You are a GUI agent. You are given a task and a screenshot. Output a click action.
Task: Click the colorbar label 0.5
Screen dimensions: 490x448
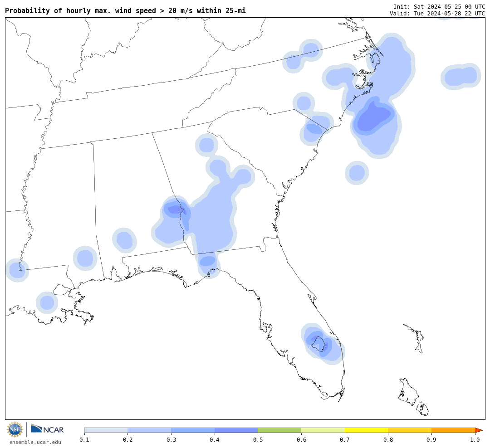click(258, 440)
